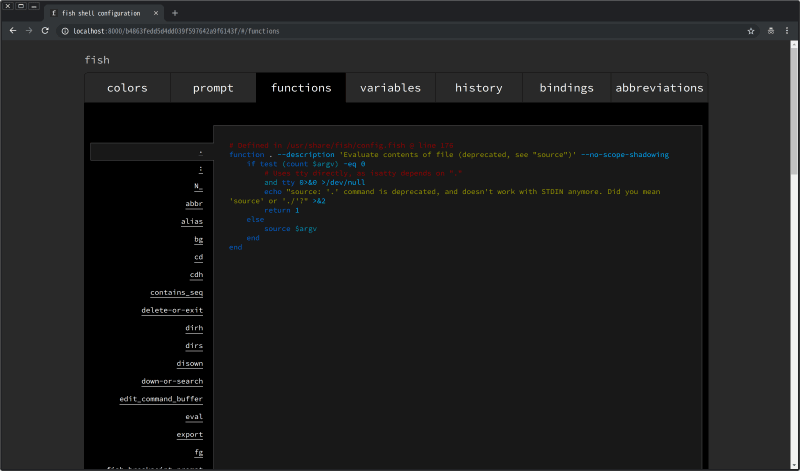The image size is (800, 471).
Task: Click the 'source $argv' code line
Action: pos(290,229)
